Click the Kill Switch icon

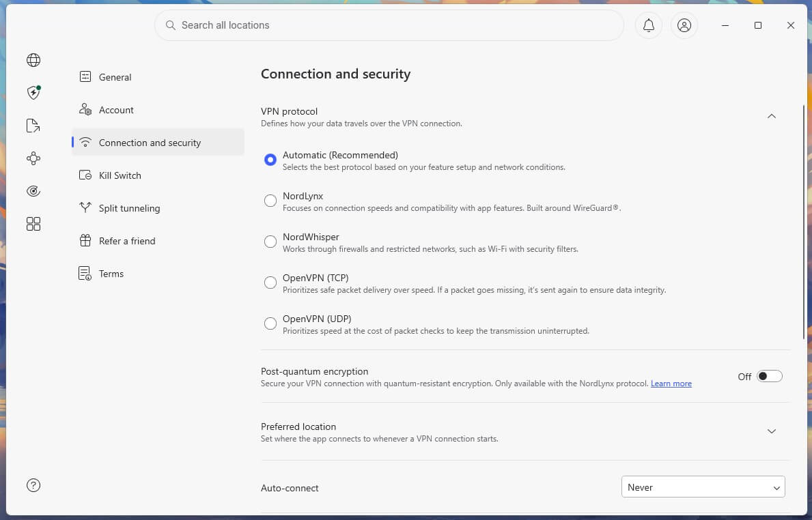point(85,175)
